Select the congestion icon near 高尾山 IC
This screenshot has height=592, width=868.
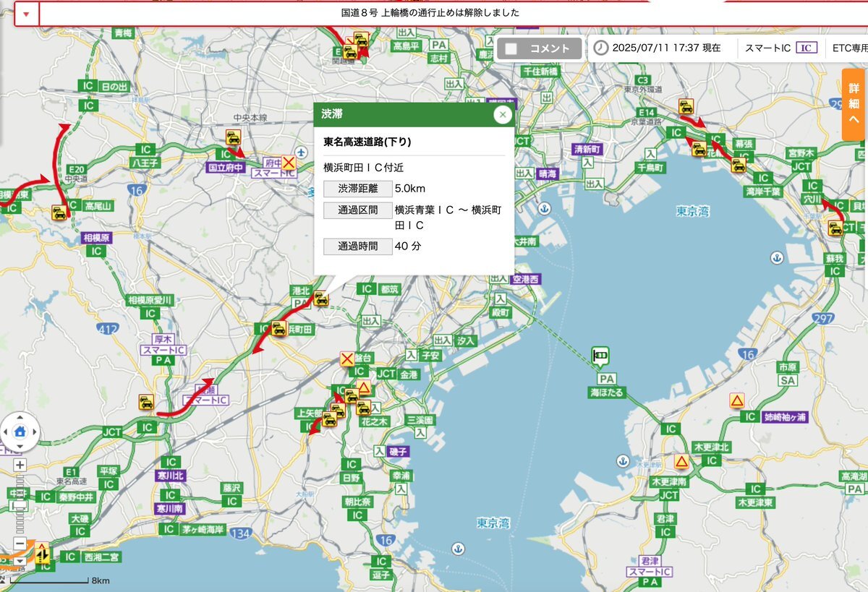(59, 213)
